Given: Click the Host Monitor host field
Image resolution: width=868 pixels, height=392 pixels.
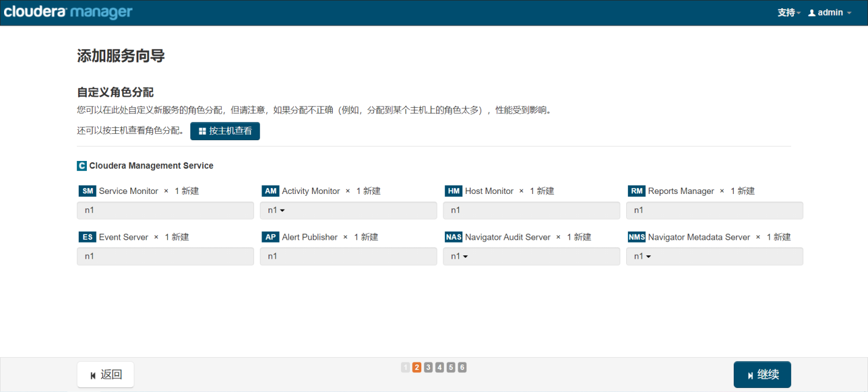Looking at the screenshot, I should coord(531,210).
